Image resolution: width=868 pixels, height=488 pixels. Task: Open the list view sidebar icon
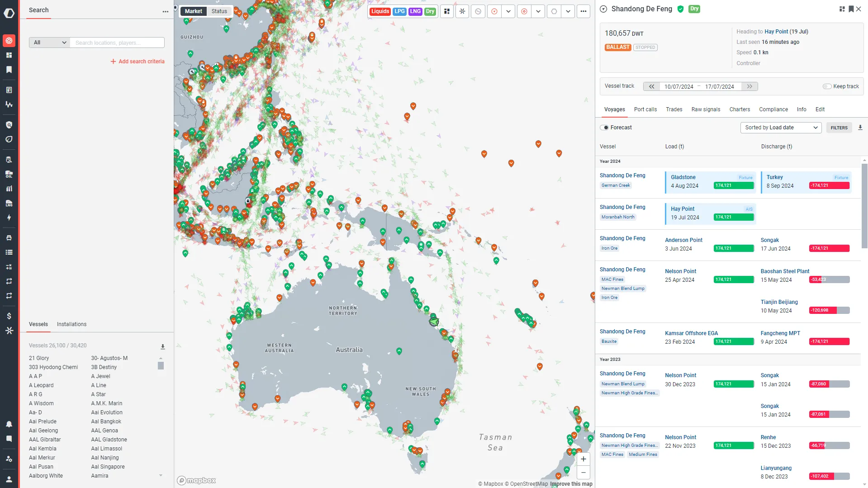point(9,252)
